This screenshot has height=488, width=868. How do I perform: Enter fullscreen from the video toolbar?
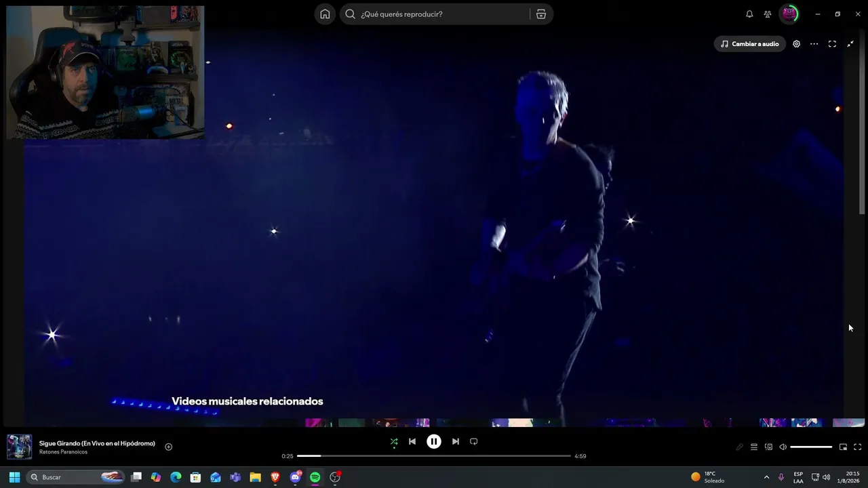click(832, 44)
